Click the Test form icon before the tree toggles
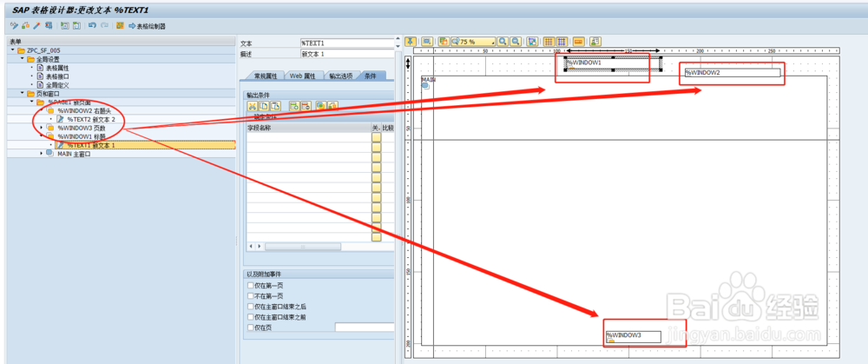The image size is (868, 364). [49, 25]
